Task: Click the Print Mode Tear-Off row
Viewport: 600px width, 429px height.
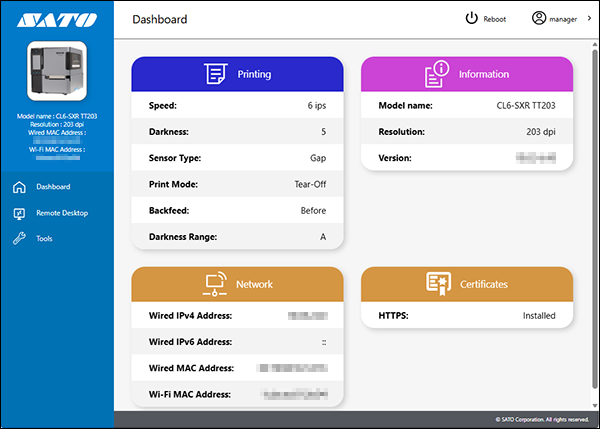Action: (238, 185)
